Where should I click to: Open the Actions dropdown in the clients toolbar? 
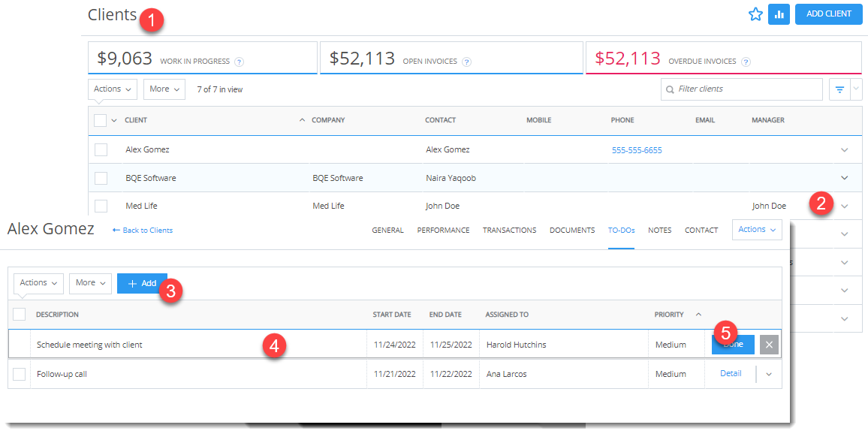[x=112, y=89]
